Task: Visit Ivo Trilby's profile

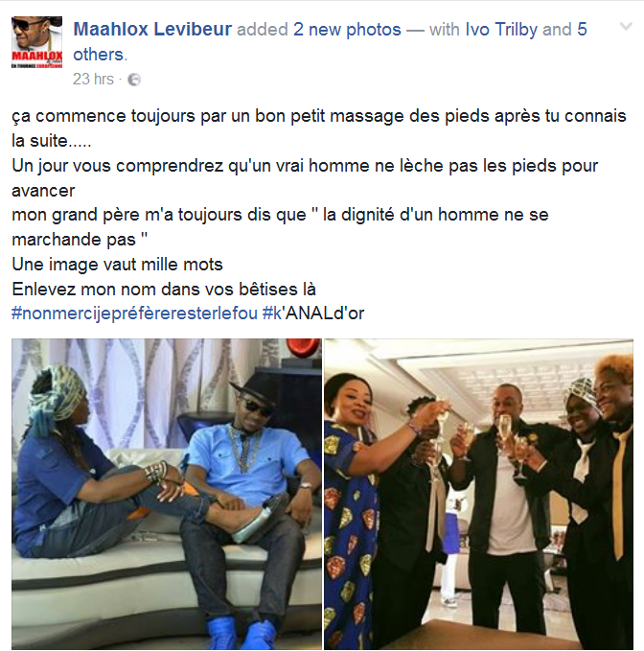Action: pos(501,30)
